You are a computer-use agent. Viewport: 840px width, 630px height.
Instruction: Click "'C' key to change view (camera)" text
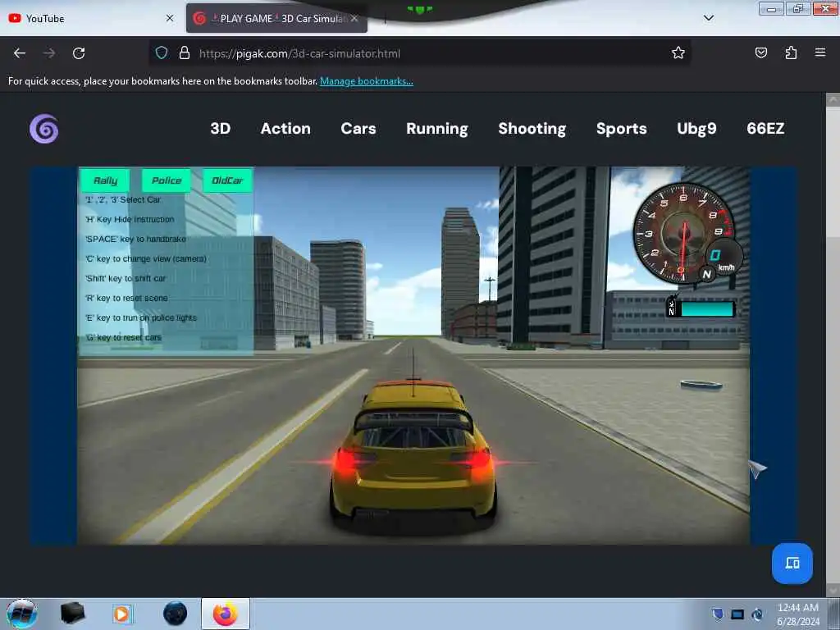[x=146, y=258]
